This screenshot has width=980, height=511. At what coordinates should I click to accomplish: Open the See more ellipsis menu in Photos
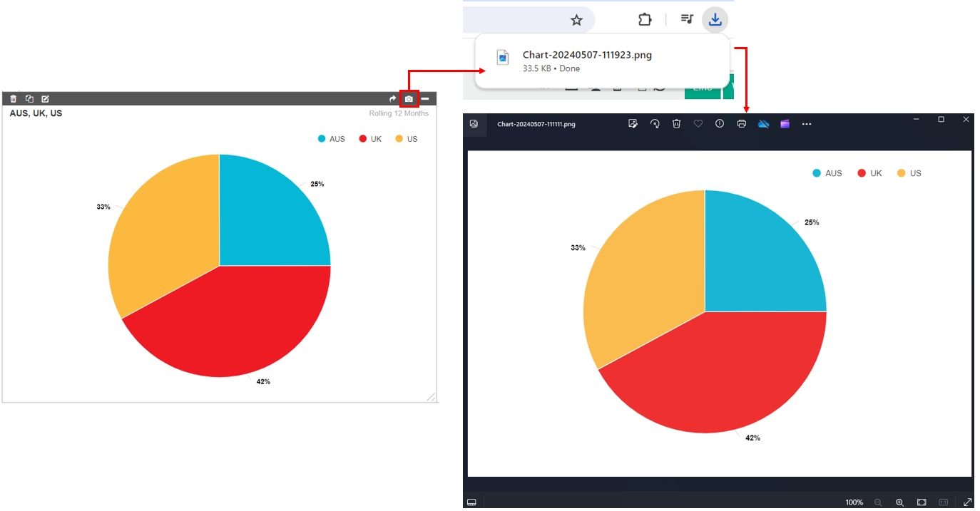[807, 124]
